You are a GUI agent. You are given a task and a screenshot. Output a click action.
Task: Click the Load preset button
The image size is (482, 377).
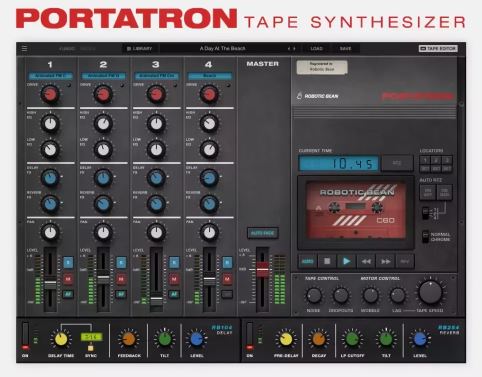(316, 49)
